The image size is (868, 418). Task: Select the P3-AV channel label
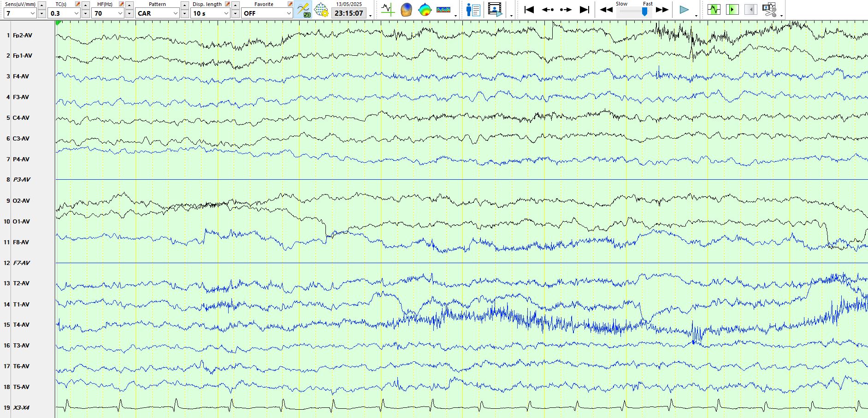point(22,180)
